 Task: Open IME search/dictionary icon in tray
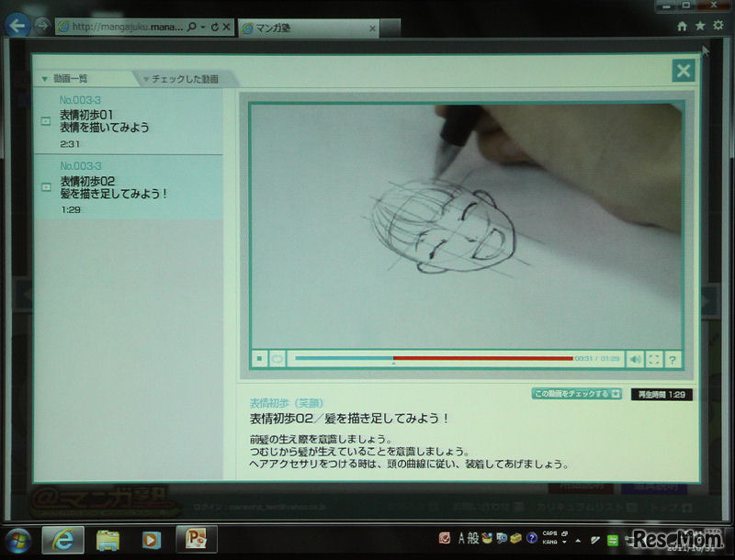502,538
